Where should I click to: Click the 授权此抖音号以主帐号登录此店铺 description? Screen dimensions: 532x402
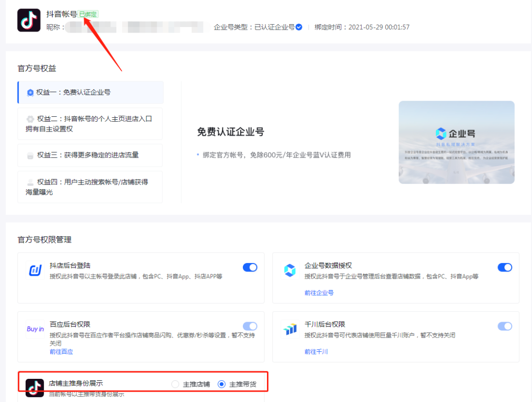[136, 276]
